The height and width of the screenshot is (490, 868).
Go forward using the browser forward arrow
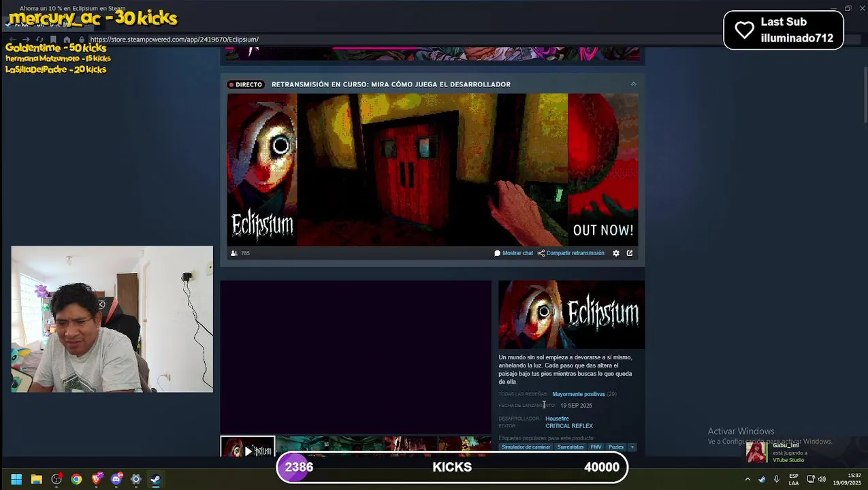tap(26, 39)
